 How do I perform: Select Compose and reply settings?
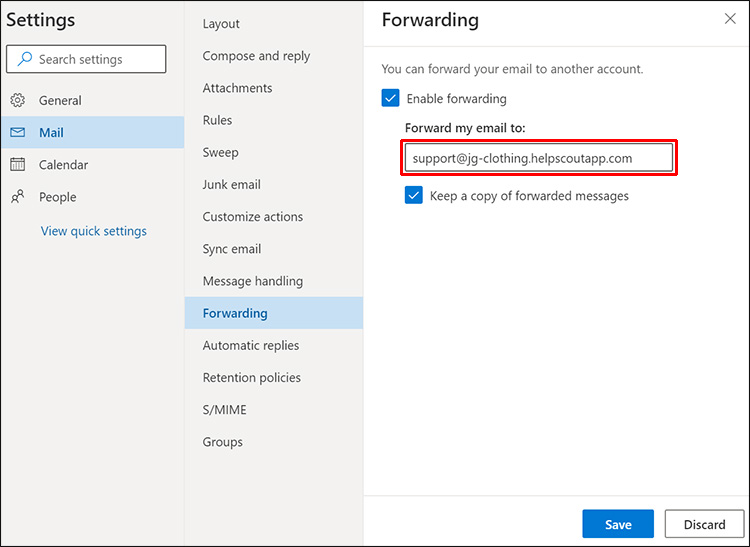(x=256, y=56)
